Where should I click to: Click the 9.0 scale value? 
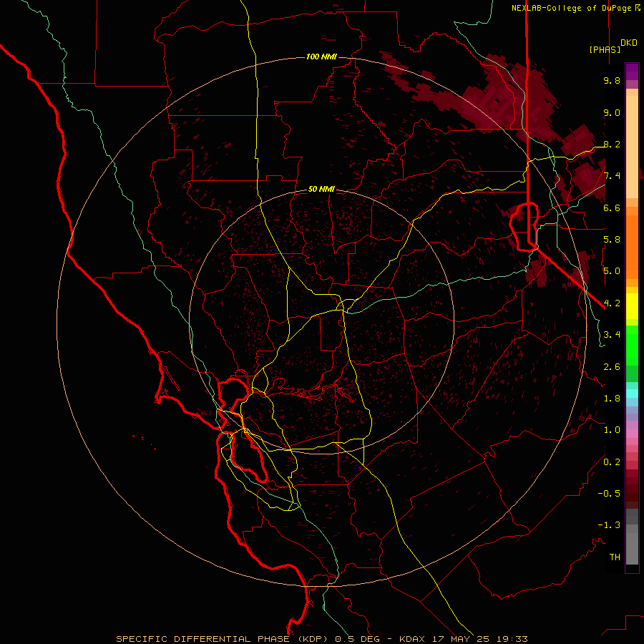coord(612,112)
